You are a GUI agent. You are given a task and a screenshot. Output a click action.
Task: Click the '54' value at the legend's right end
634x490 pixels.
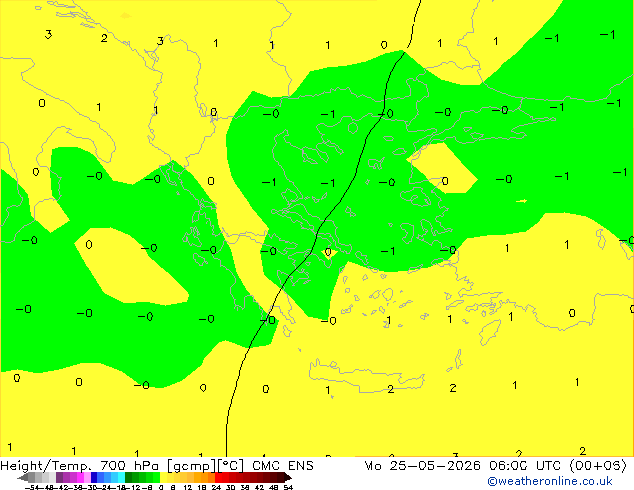[288, 487]
